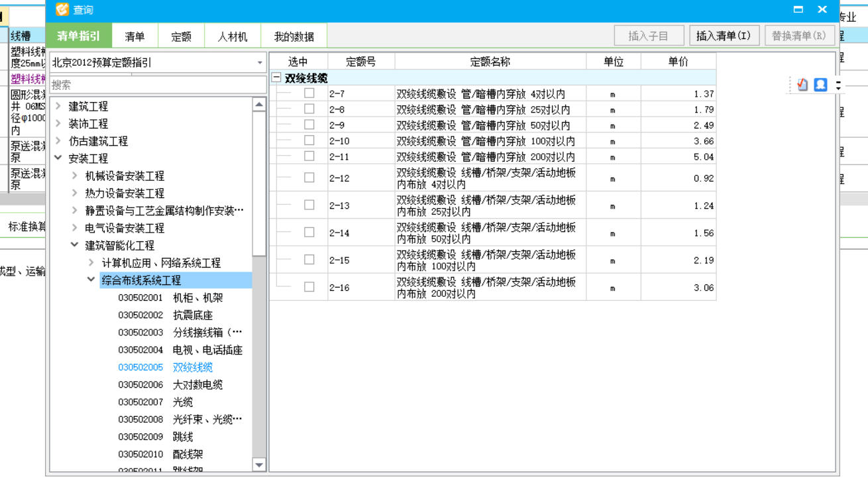The image size is (868, 501).
Task: Collapse the 综合布线系统工程 node
Action: (x=91, y=280)
